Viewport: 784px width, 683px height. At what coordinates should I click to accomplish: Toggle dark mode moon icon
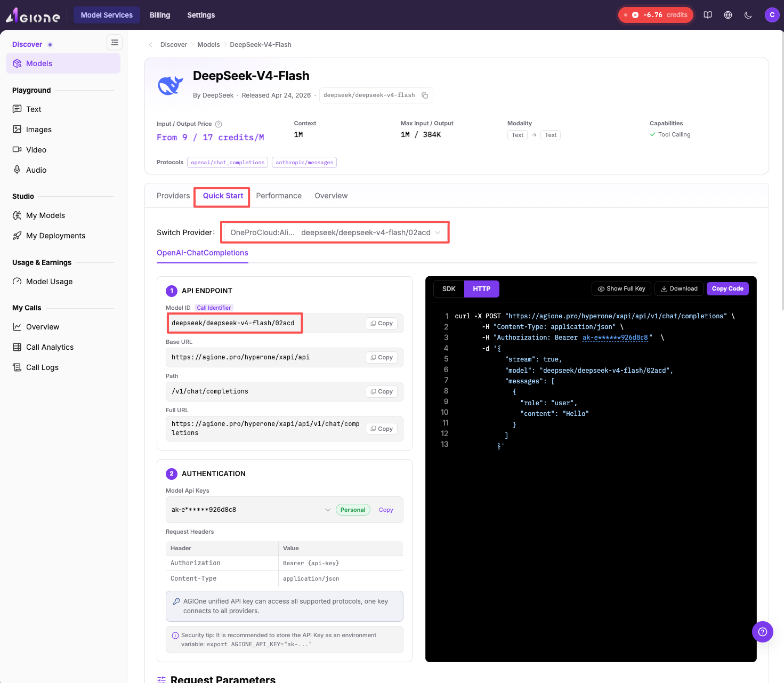[x=748, y=15]
